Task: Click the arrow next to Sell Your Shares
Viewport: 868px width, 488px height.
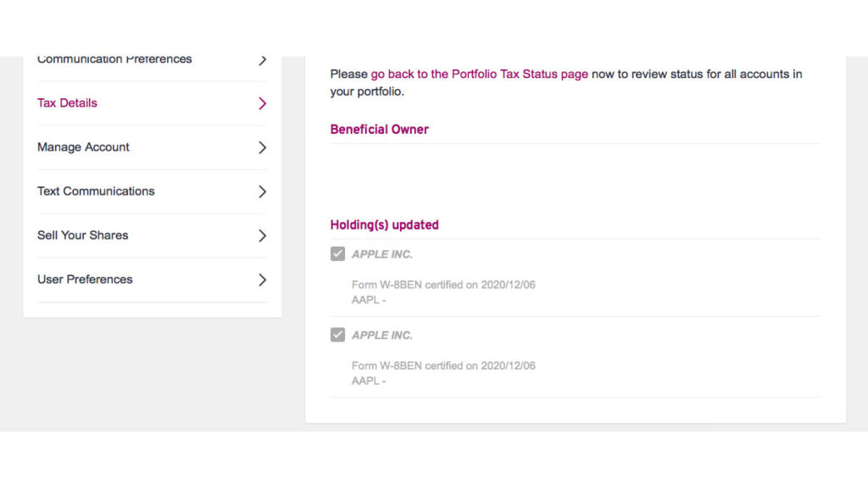Action: point(263,236)
